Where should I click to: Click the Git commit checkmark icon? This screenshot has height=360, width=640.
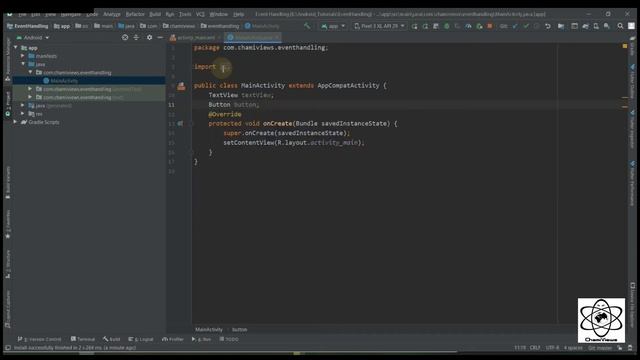pyautogui.click(x=526, y=26)
